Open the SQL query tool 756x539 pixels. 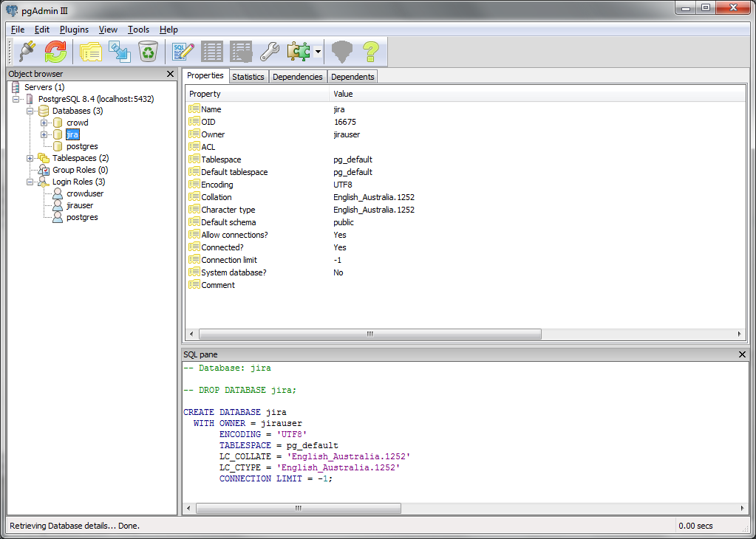[183, 52]
